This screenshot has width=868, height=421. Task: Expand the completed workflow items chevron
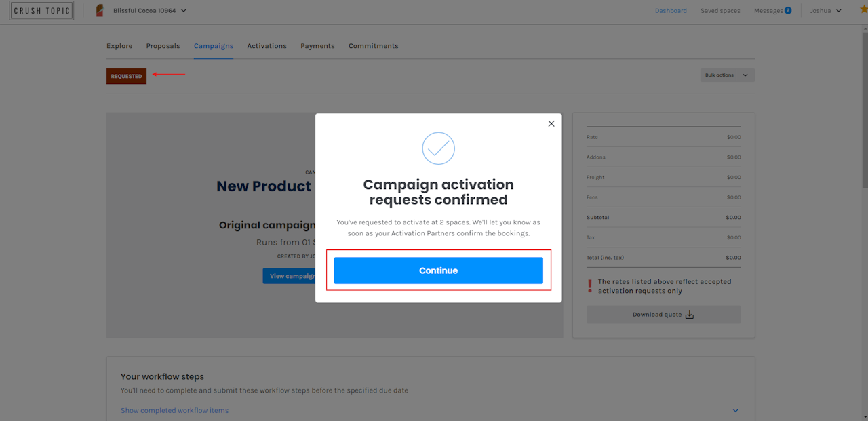pos(736,411)
